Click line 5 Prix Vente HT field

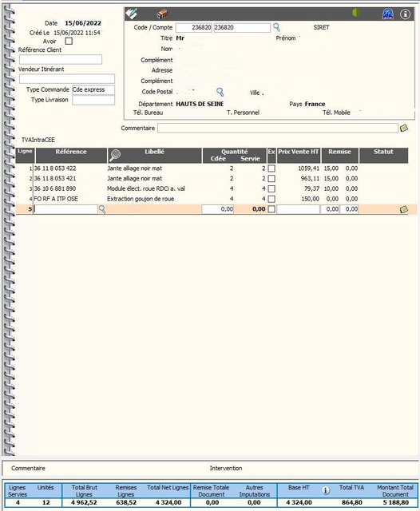tap(299, 209)
